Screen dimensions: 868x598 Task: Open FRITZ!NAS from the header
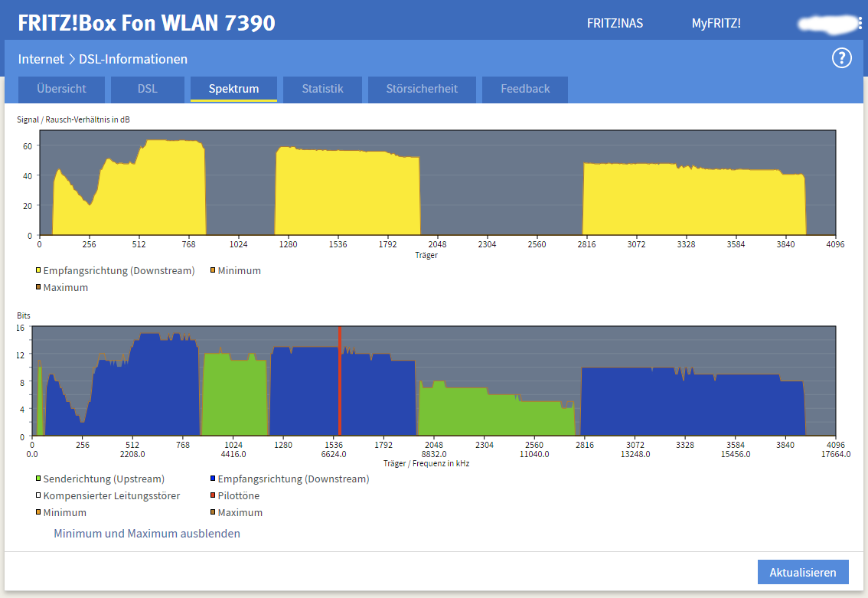615,24
